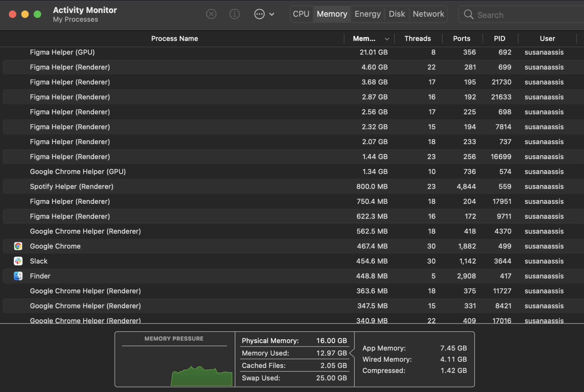Image resolution: width=584 pixels, height=392 pixels.
Task: Click the Wired Memory 4.11 GB value
Action: 453,359
